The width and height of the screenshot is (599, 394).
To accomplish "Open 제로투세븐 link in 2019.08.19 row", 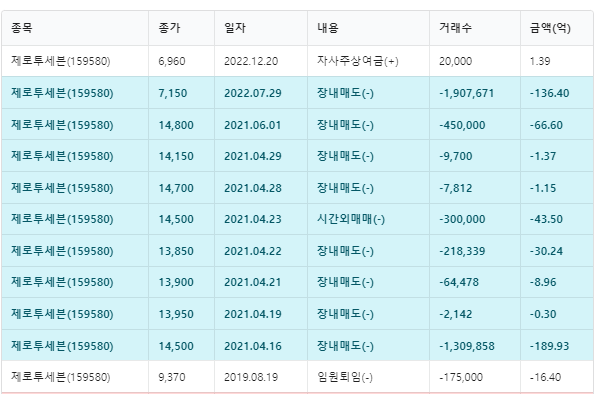I will (x=61, y=378).
